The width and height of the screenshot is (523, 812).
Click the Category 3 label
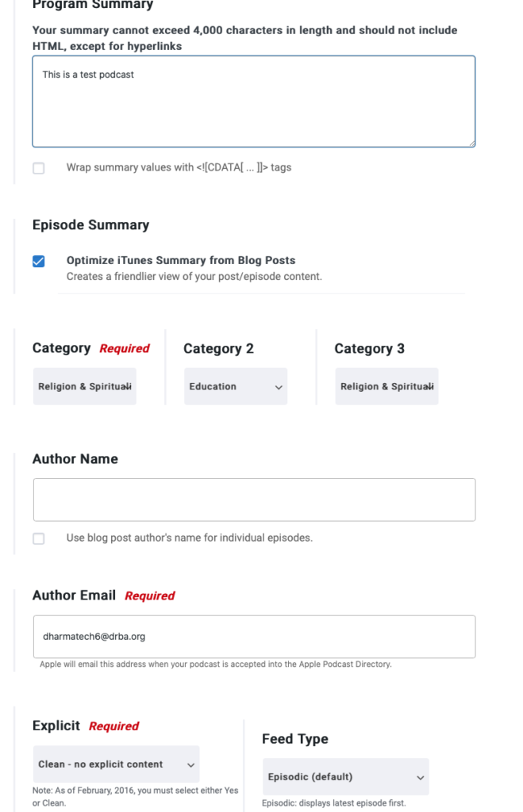tap(369, 349)
